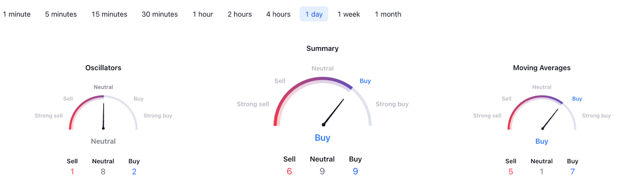Select the 1 month timeframe tab
This screenshot has width=644, height=191.
coord(388,14)
